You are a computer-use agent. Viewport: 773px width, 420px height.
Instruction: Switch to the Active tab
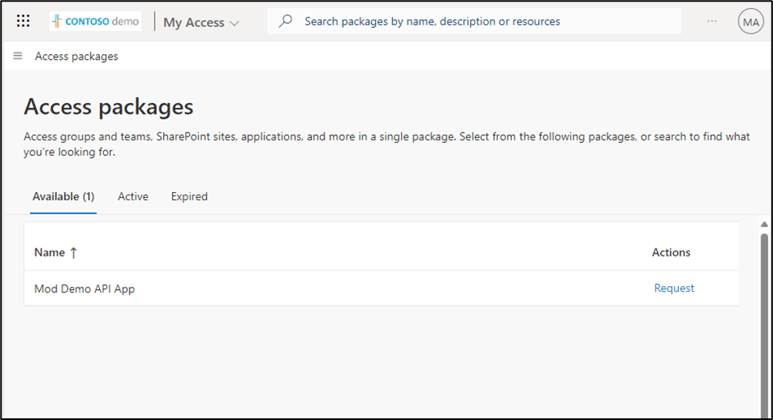click(x=133, y=196)
